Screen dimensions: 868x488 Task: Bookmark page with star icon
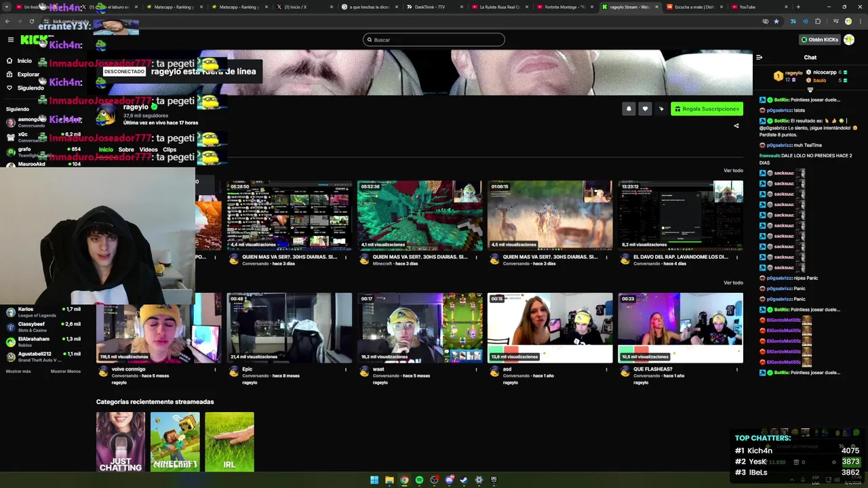coord(776,21)
